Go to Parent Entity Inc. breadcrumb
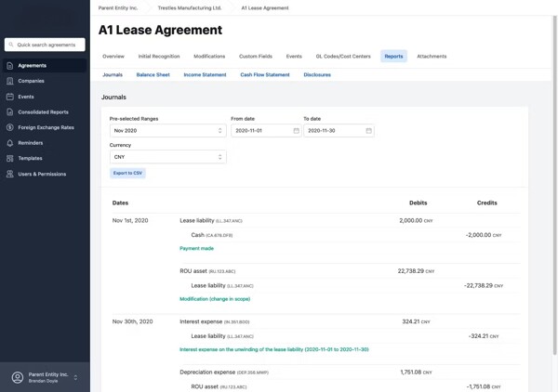The image size is (558, 392). [x=118, y=7]
